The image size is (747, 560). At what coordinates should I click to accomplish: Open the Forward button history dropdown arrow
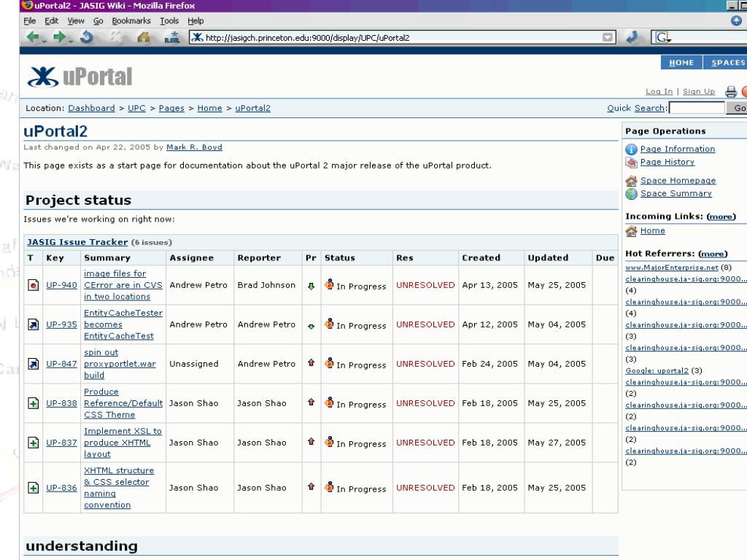click(71, 40)
